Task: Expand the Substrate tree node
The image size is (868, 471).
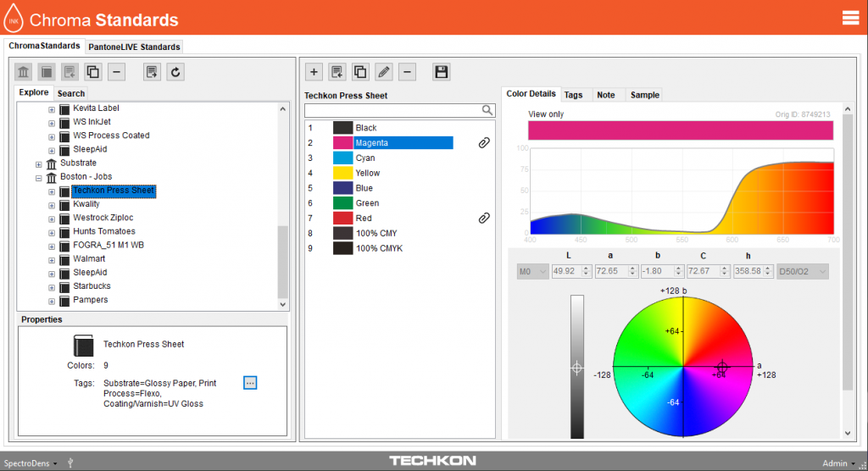Action: click(x=39, y=163)
